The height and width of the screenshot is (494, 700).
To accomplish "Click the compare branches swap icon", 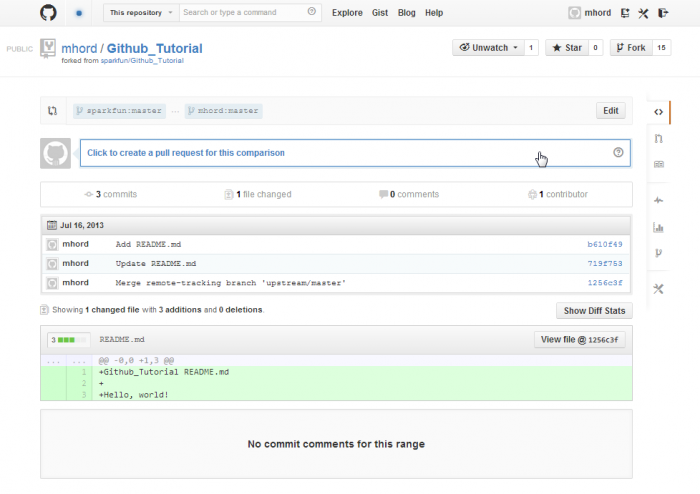I will [x=53, y=111].
